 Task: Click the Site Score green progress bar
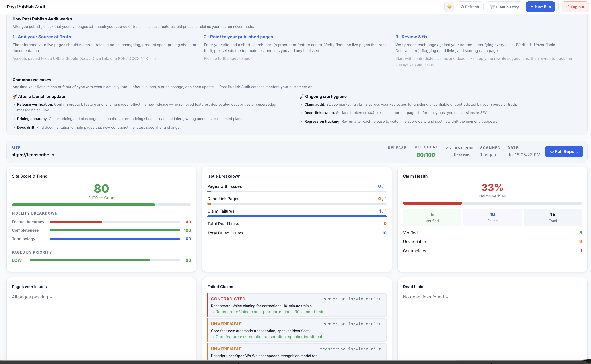click(x=101, y=205)
